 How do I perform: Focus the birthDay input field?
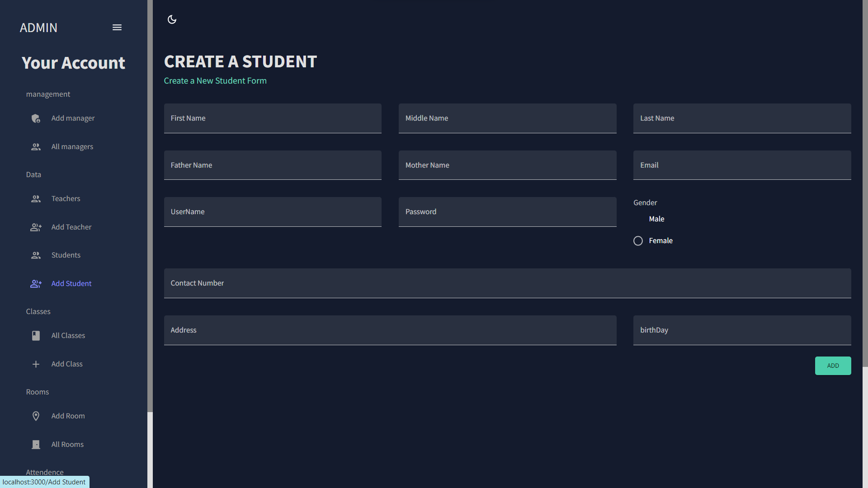(742, 330)
